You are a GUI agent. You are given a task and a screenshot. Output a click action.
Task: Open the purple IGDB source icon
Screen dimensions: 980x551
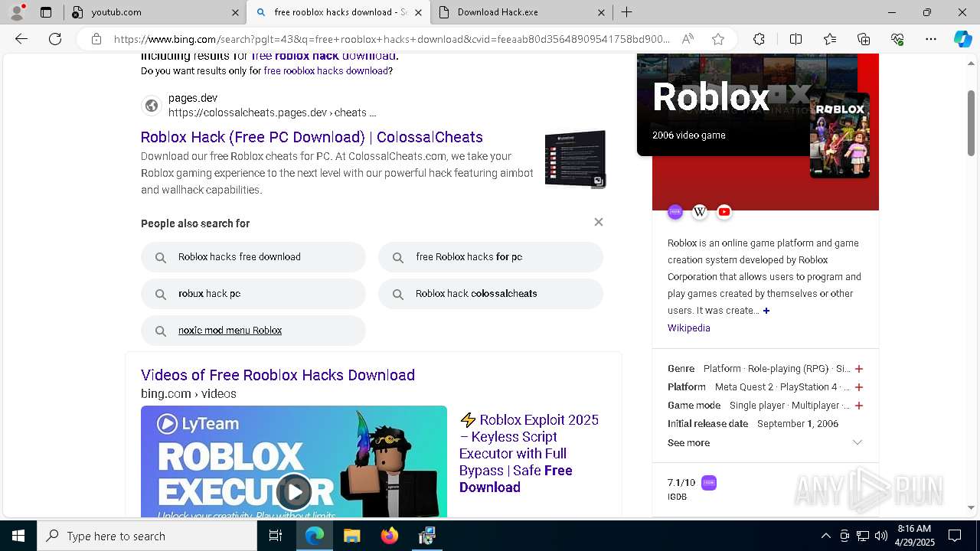pos(675,212)
